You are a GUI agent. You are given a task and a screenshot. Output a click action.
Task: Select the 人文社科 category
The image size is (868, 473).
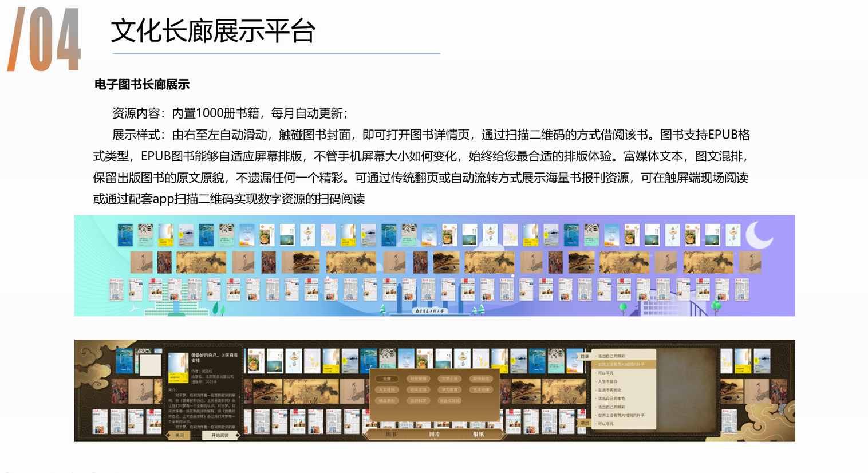point(387,389)
